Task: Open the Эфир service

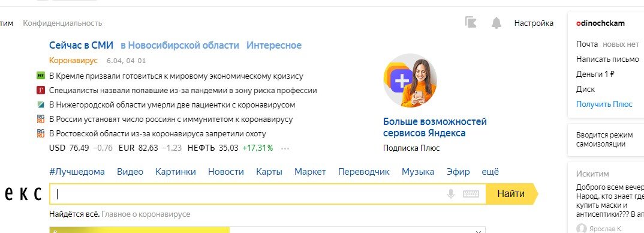Action: [x=458, y=172]
